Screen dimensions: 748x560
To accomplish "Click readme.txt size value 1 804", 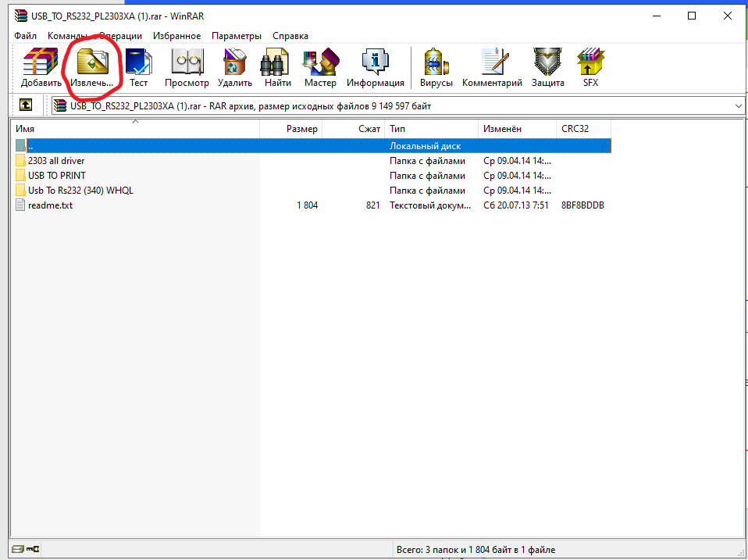I will [x=307, y=205].
